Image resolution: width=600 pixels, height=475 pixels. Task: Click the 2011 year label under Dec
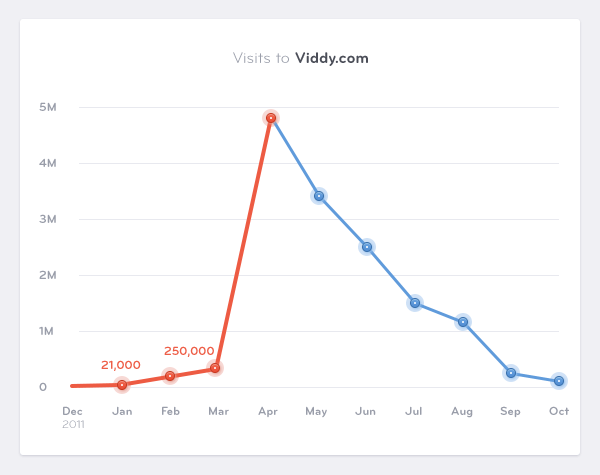point(73,424)
